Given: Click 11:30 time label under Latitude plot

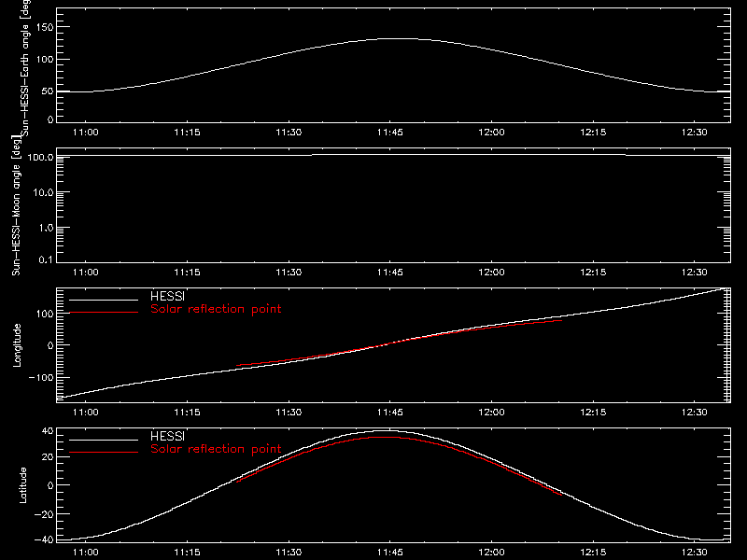Looking at the screenshot, I should click(x=289, y=552).
